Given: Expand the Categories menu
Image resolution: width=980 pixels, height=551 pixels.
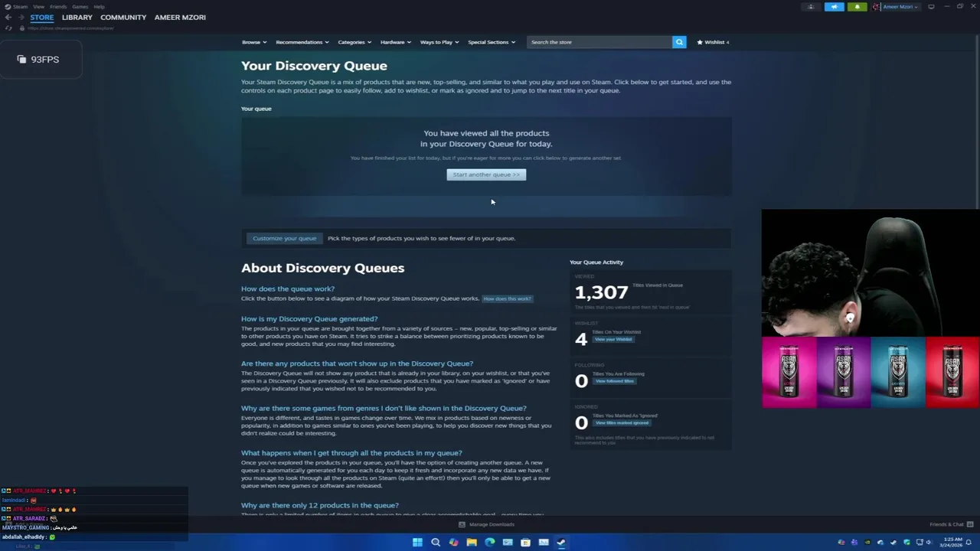Looking at the screenshot, I should 354,42.
